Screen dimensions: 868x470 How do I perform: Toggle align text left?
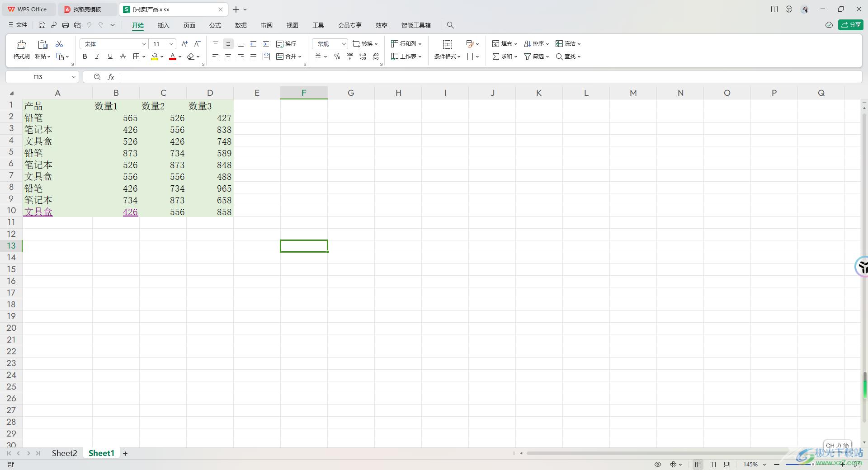tap(216, 56)
